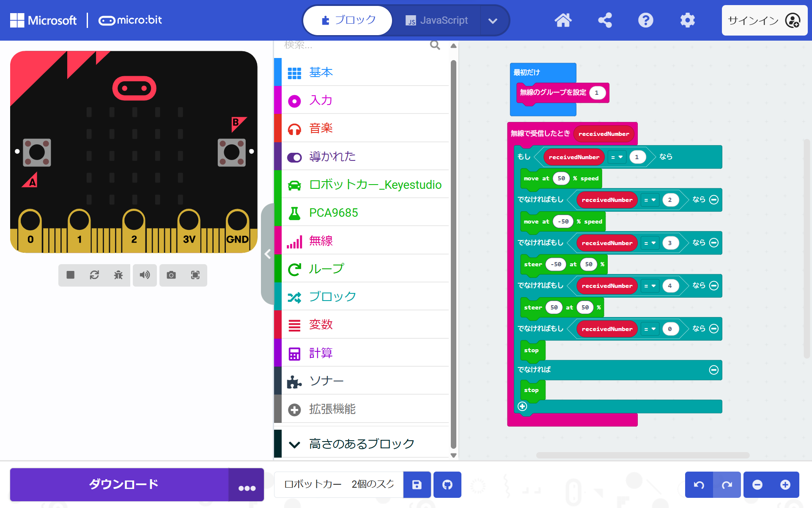The height and width of the screenshot is (508, 812).
Task: Restart the simulator with refresh icon
Action: point(94,275)
